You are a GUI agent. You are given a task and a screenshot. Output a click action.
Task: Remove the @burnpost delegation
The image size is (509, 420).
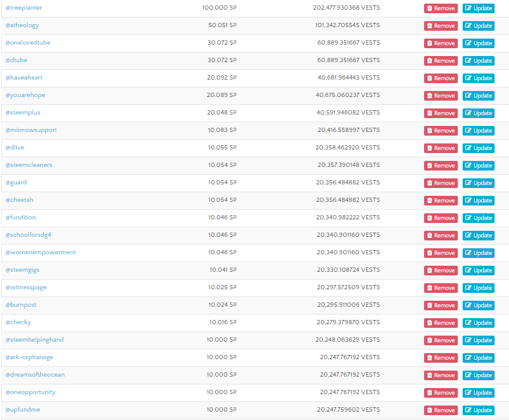pos(441,306)
